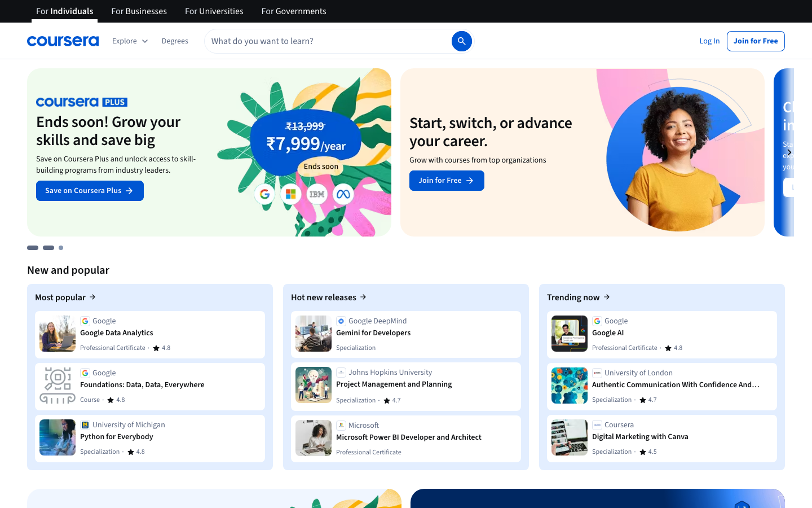This screenshot has height=508, width=812.
Task: Click Google icon beside Foundations: Data, Data, Everywhere
Action: [x=85, y=373]
